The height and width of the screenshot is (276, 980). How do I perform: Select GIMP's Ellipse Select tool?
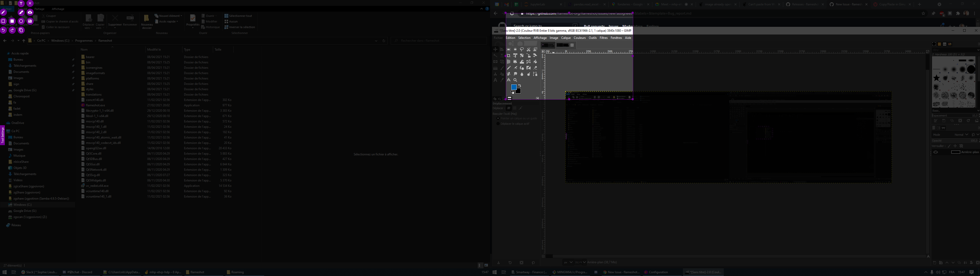click(x=516, y=49)
